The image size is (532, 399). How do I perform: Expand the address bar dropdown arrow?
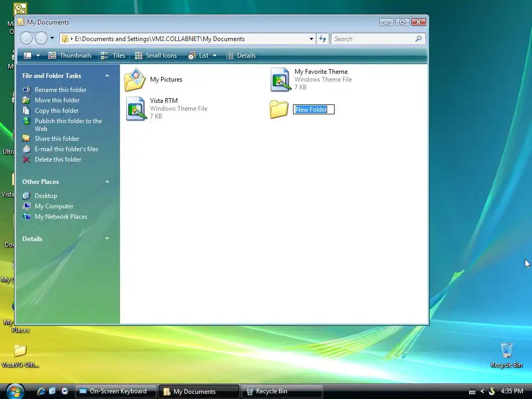click(311, 38)
